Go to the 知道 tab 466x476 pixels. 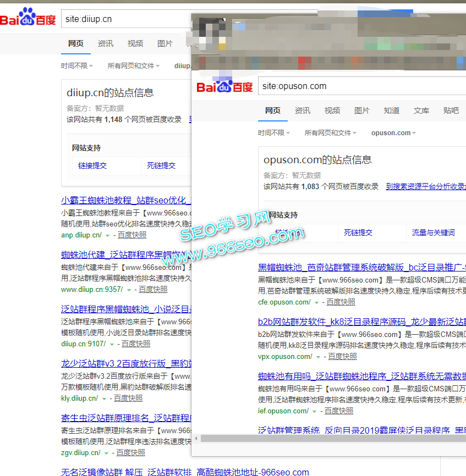(x=392, y=110)
